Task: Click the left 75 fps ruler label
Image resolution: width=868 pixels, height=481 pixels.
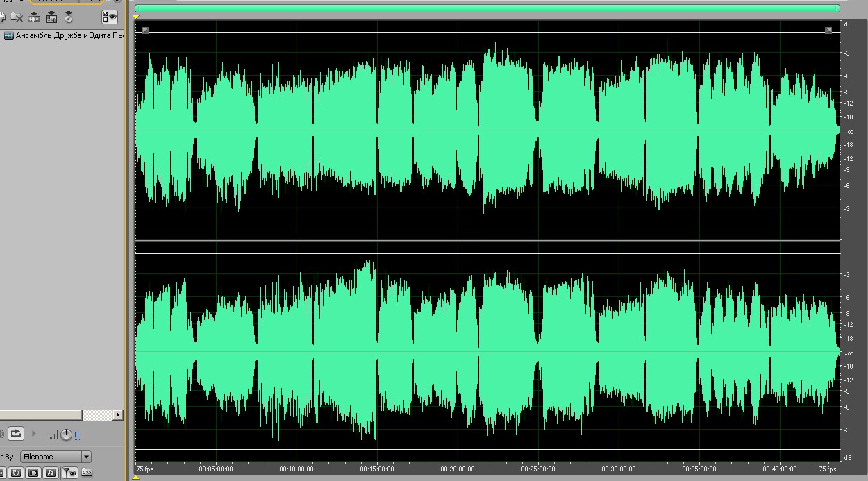Action: (145, 469)
